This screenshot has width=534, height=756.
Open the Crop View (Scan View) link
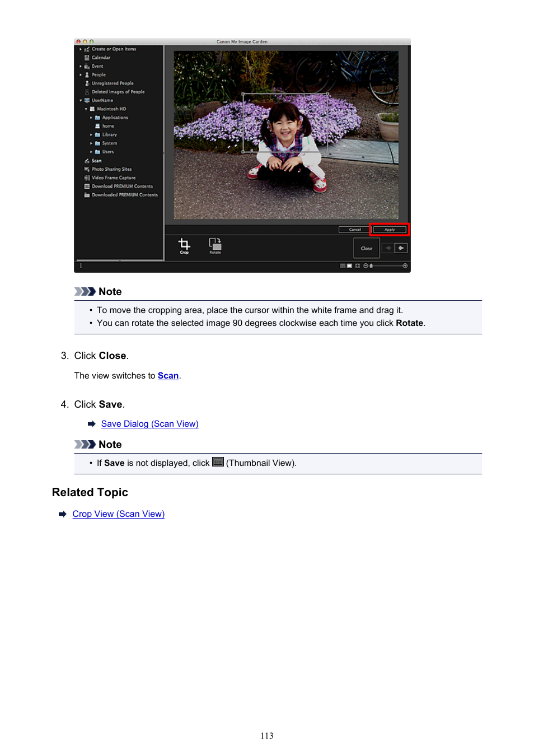[x=119, y=514]
